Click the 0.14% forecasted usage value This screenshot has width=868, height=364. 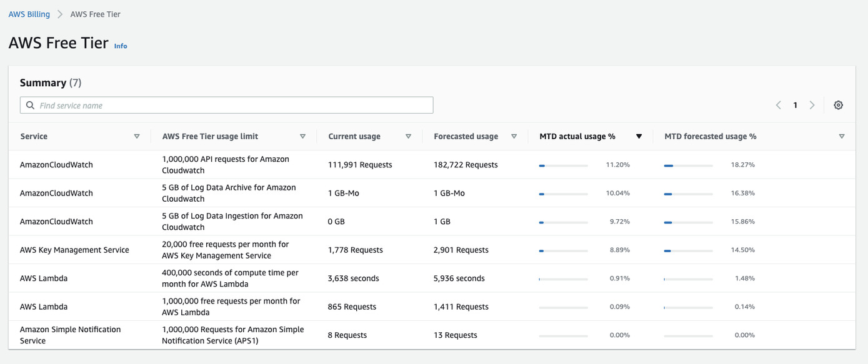point(745,307)
